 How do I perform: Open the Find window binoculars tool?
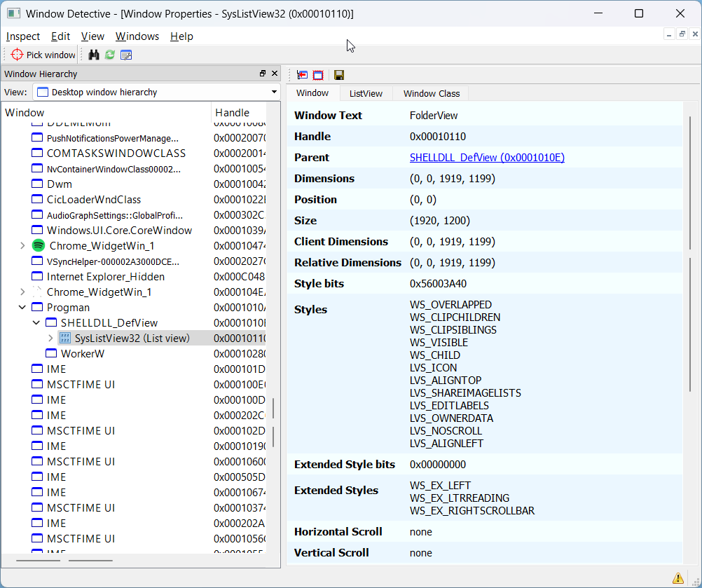(x=94, y=55)
